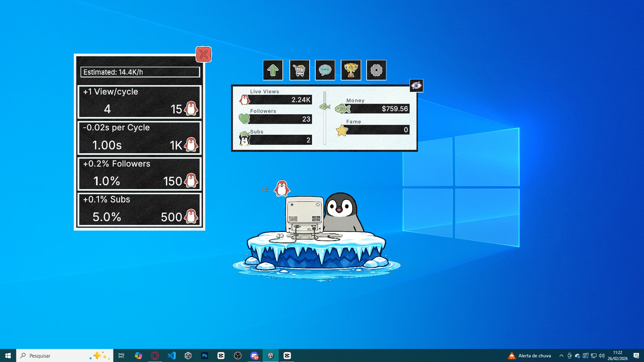Open the trophy achievements panel

point(351,70)
